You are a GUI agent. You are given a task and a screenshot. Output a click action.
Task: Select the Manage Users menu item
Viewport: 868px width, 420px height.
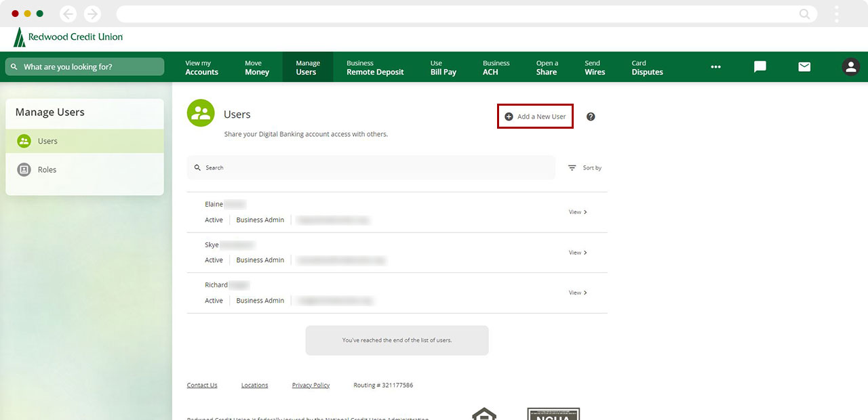308,67
